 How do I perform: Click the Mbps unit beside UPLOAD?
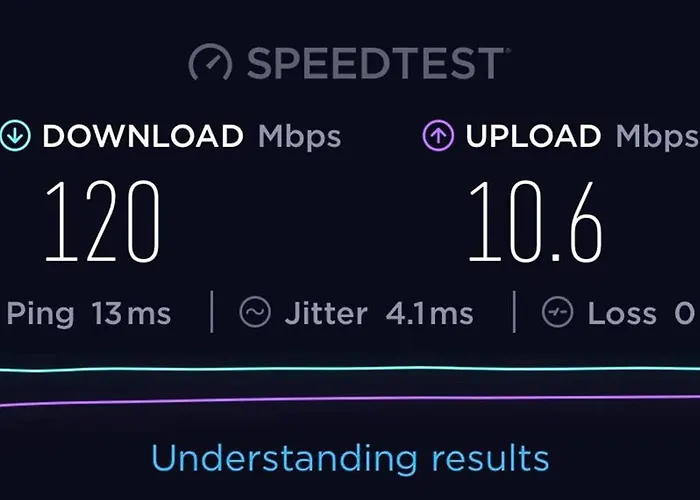click(x=658, y=137)
